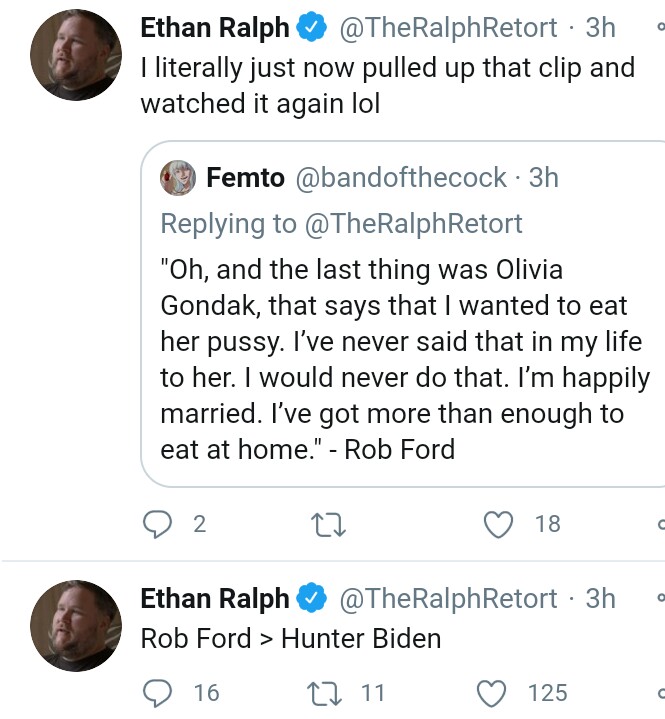
Task: Like the tweet with 125 likes
Action: click(492, 693)
